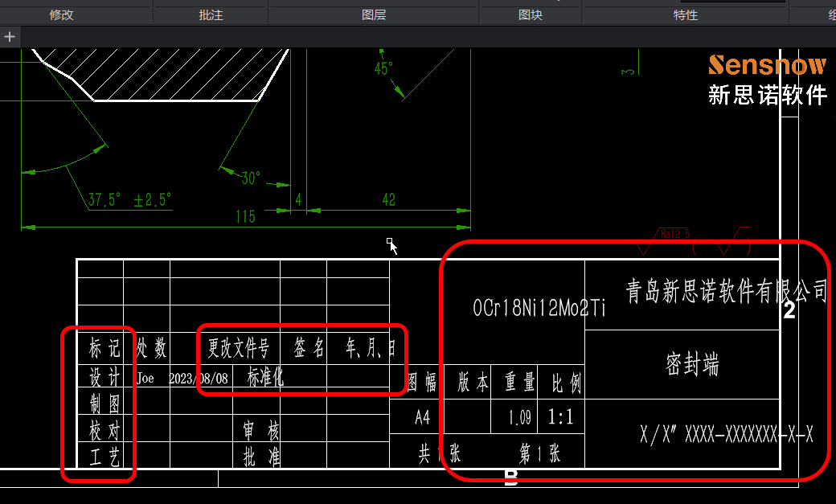The image size is (836, 504).
Task: Select the part name 密封端
Action: click(692, 364)
